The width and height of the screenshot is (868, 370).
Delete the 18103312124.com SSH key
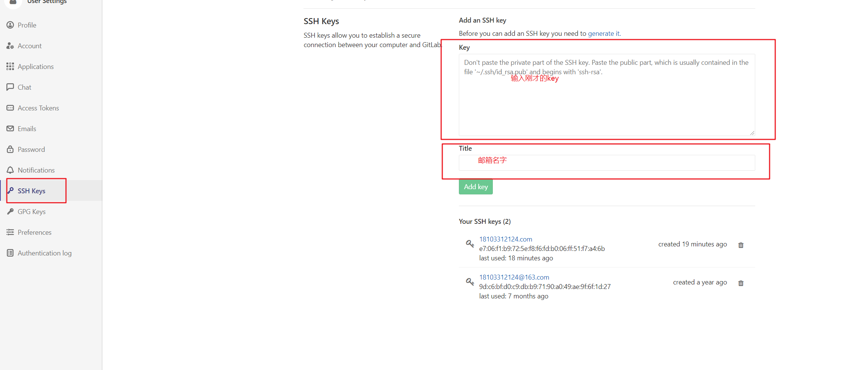pyautogui.click(x=741, y=245)
